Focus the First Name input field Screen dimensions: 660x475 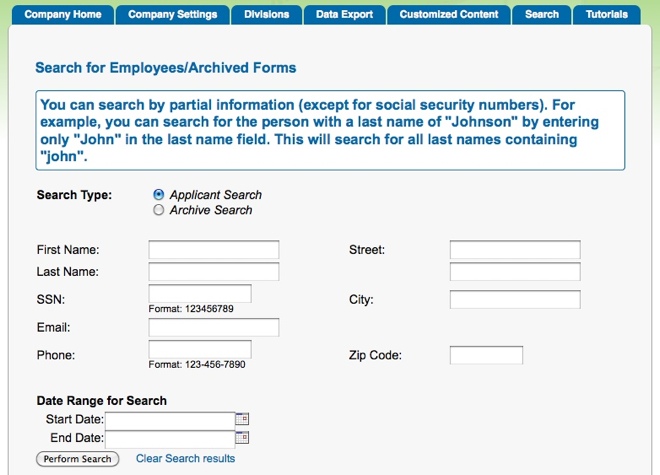[x=214, y=250]
